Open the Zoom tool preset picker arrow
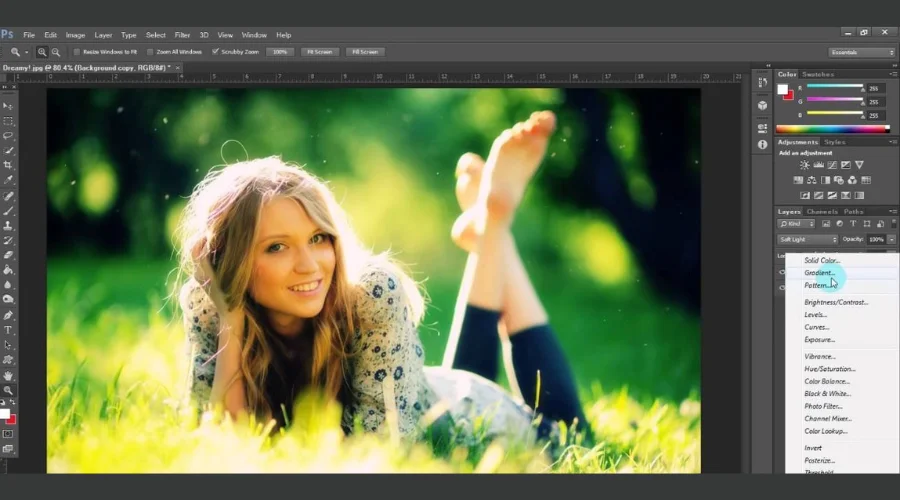The image size is (900, 500). coord(26,52)
